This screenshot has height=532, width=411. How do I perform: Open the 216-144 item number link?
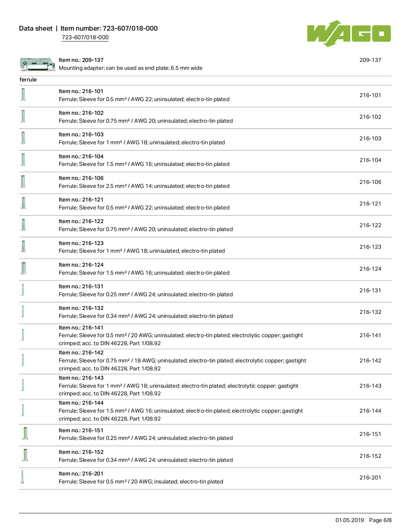pyautogui.click(x=370, y=411)
